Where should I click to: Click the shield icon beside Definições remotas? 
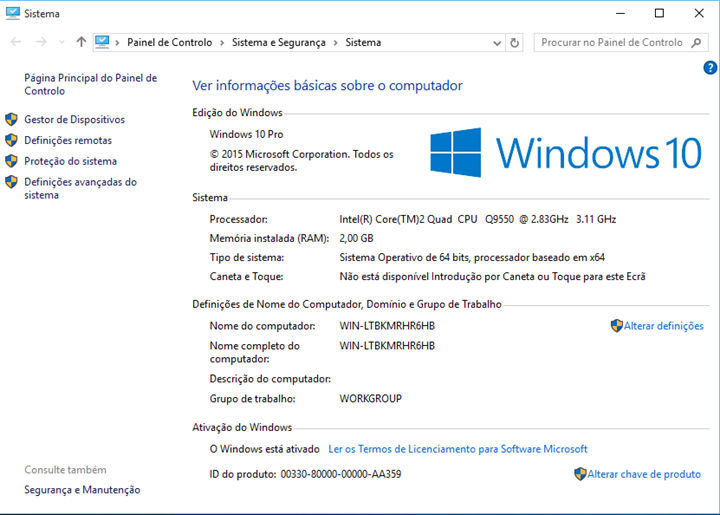coord(11,140)
